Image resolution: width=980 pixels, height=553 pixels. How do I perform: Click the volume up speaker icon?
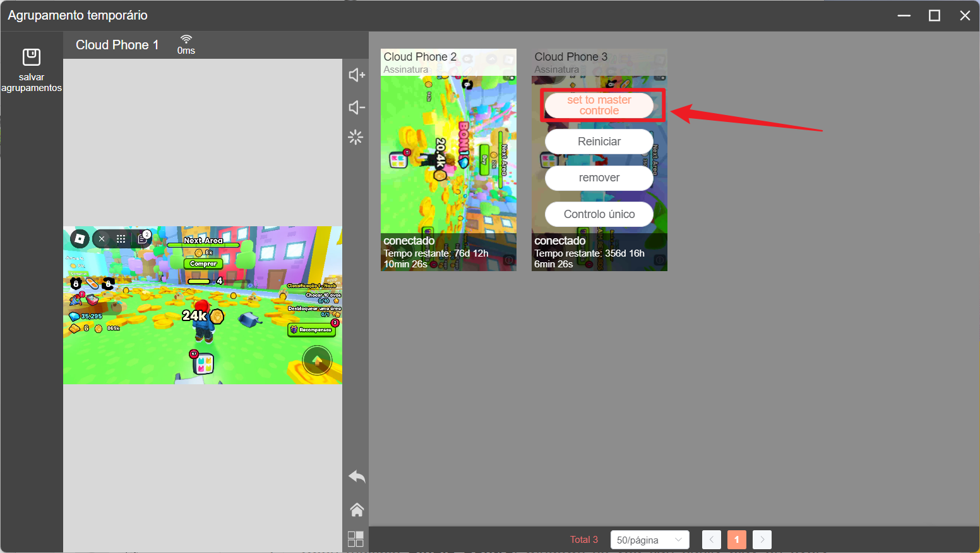click(x=357, y=75)
